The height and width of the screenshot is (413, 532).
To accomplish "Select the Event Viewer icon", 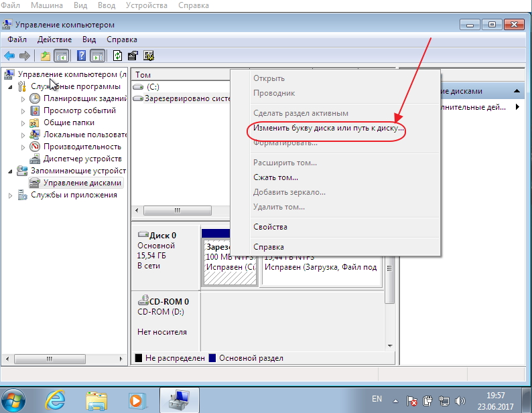I will (35, 110).
